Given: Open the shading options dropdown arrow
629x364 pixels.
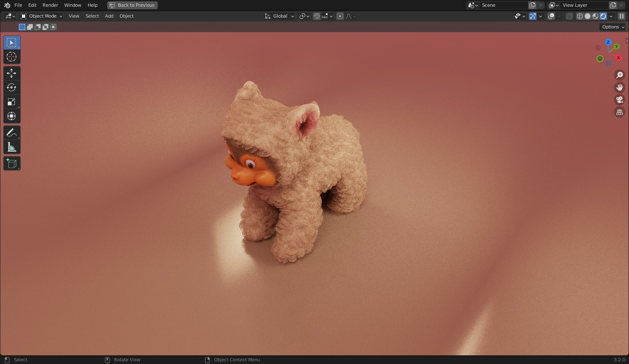Looking at the screenshot, I should click(611, 16).
